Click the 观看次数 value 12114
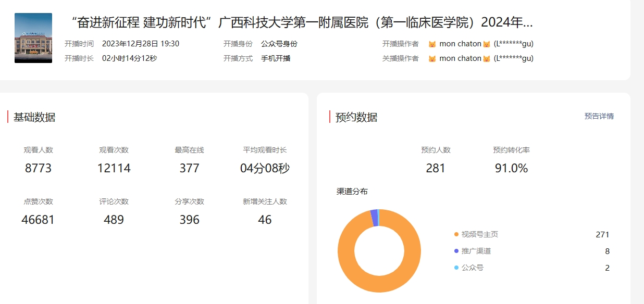The image size is (644, 304). [x=114, y=168]
